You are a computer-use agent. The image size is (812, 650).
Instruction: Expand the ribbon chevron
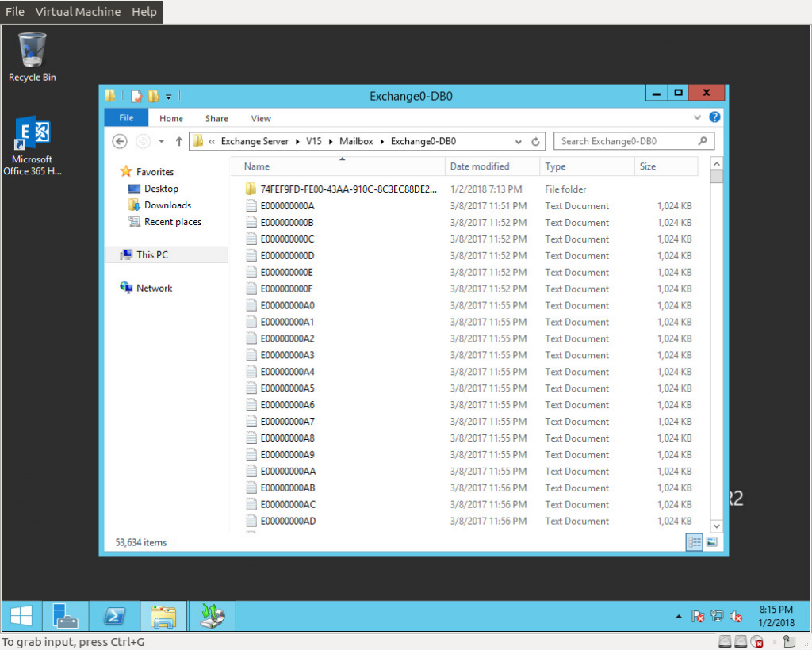(697, 117)
